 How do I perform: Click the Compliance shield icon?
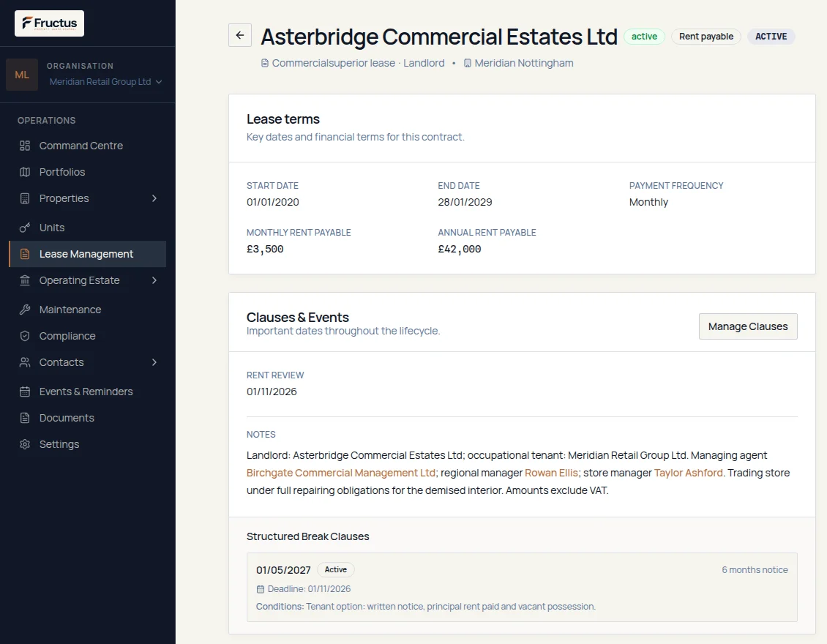(x=25, y=336)
